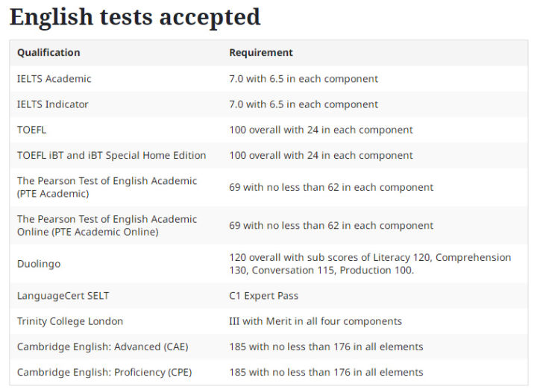The image size is (537, 392).
Task: Click the "C1 Expert Pass" requirement
Action: tap(264, 296)
